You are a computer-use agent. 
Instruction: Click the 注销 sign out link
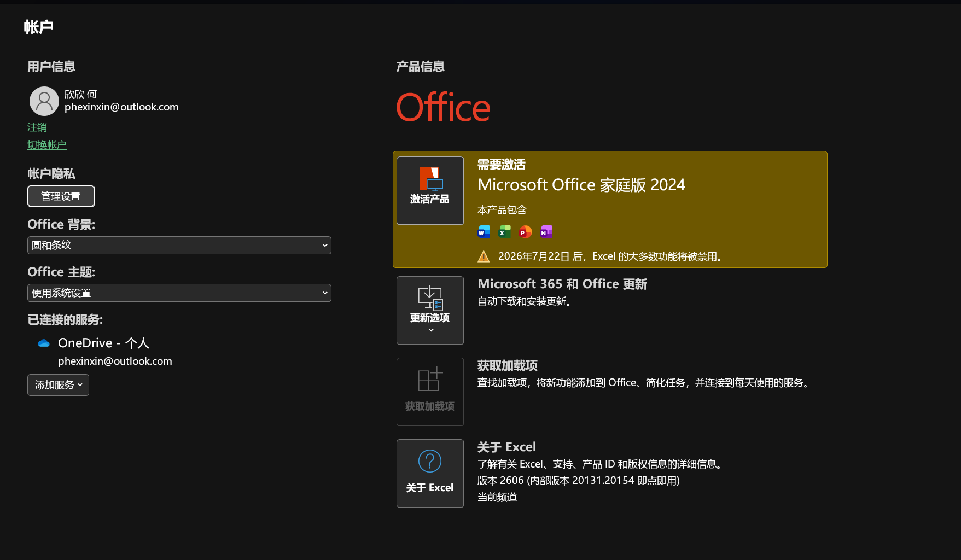[37, 127]
